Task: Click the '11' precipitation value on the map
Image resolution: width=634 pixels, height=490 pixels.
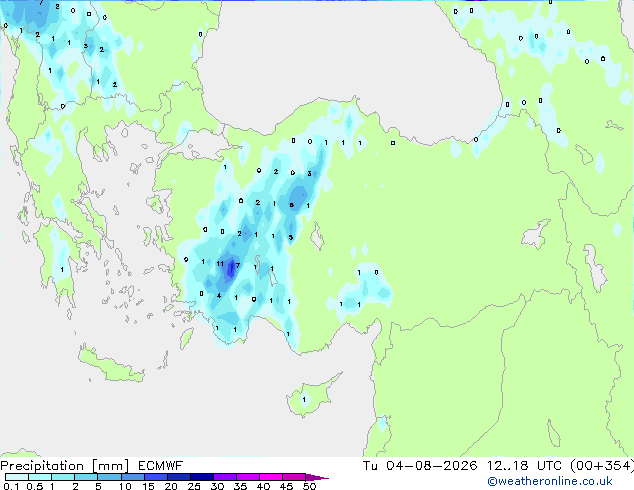Action: [x=220, y=264]
